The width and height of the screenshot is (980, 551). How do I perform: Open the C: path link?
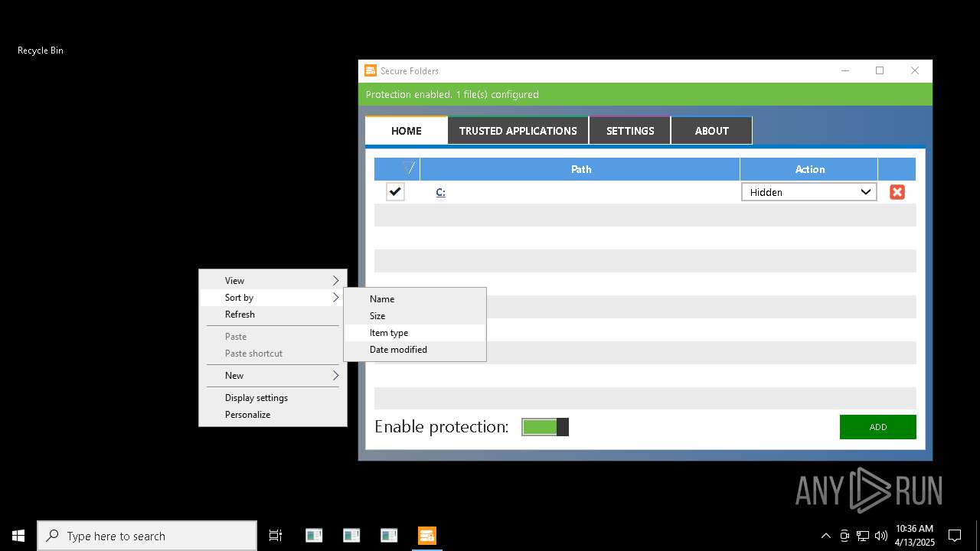[x=441, y=192]
